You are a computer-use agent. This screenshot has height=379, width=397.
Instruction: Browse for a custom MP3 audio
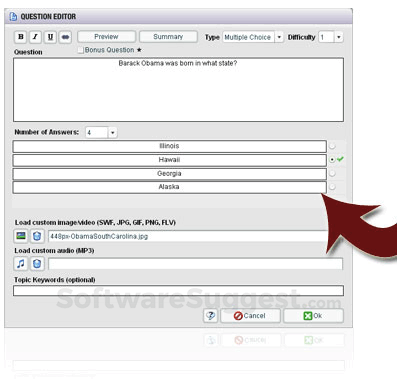pos(21,264)
